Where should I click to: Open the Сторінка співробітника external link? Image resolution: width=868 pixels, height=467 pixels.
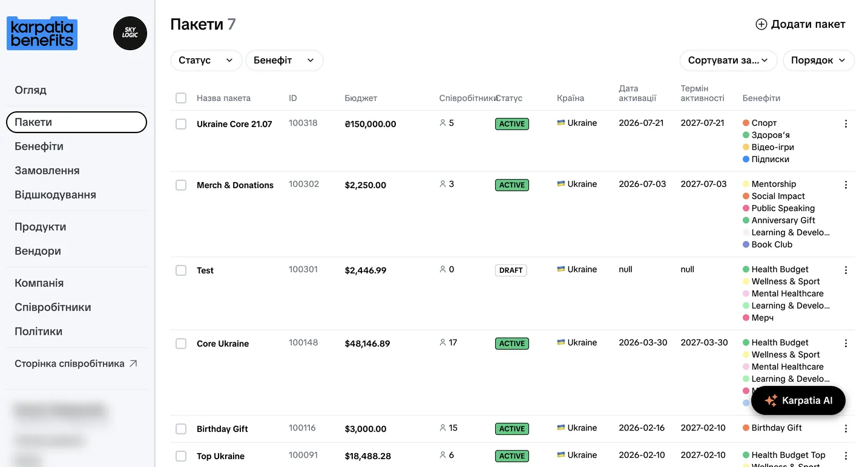(x=76, y=364)
